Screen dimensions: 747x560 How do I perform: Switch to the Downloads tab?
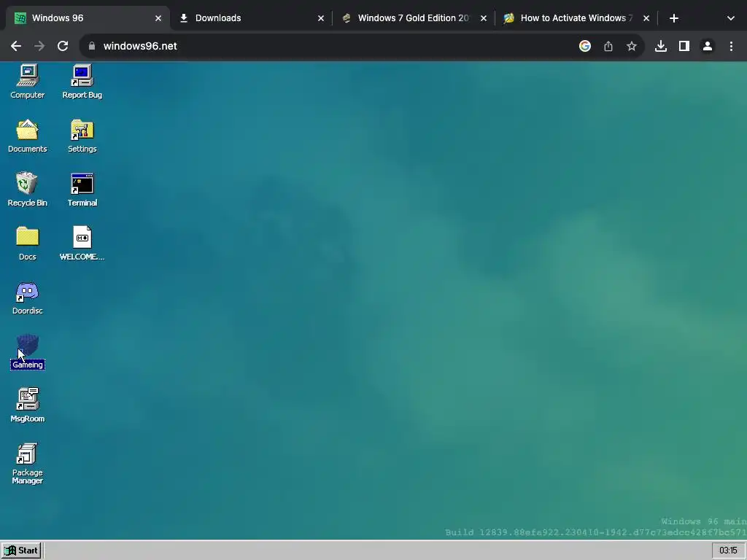251,18
